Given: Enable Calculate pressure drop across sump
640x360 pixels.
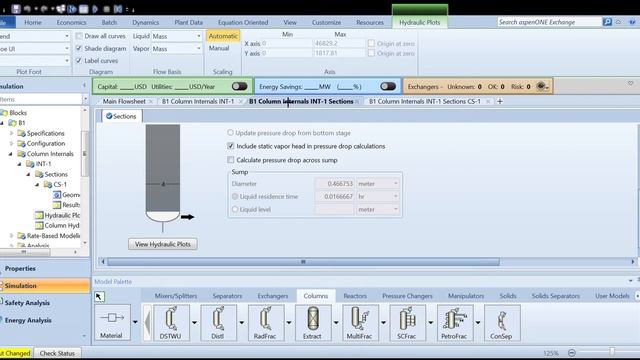Looking at the screenshot, I should click(x=231, y=160).
